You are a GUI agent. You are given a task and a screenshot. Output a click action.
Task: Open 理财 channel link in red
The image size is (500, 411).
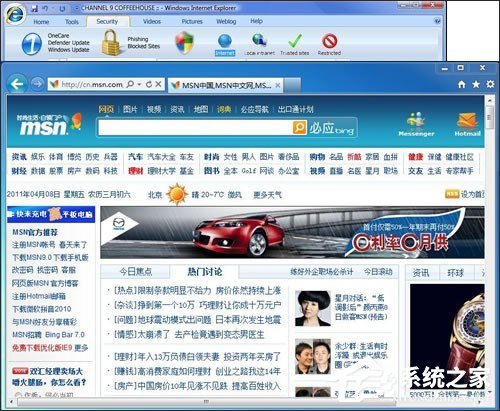pos(135,171)
